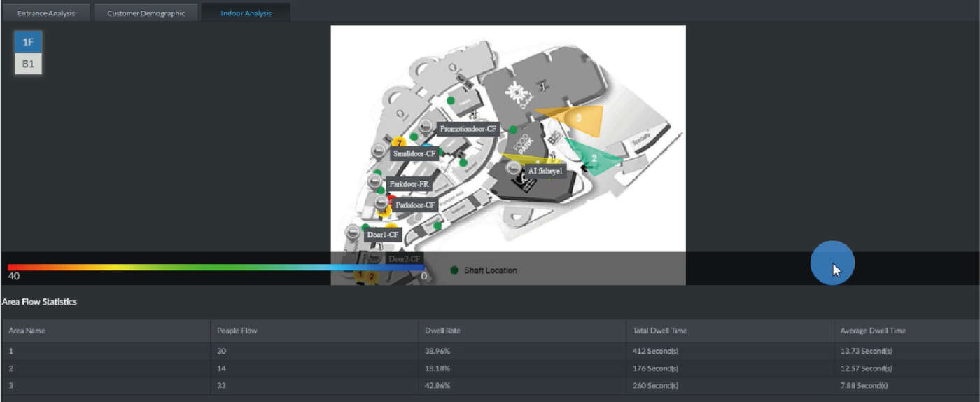Image resolution: width=980 pixels, height=402 pixels.
Task: Open the AI fisheye1 camera marker
Action: (514, 169)
